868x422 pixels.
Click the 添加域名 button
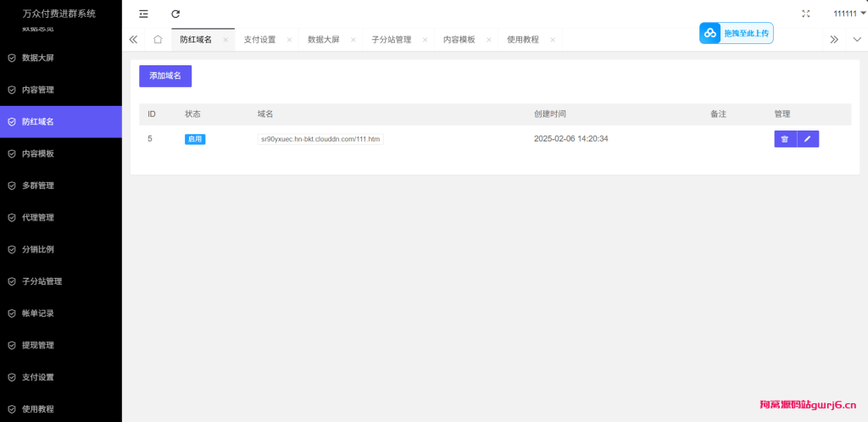pos(165,76)
